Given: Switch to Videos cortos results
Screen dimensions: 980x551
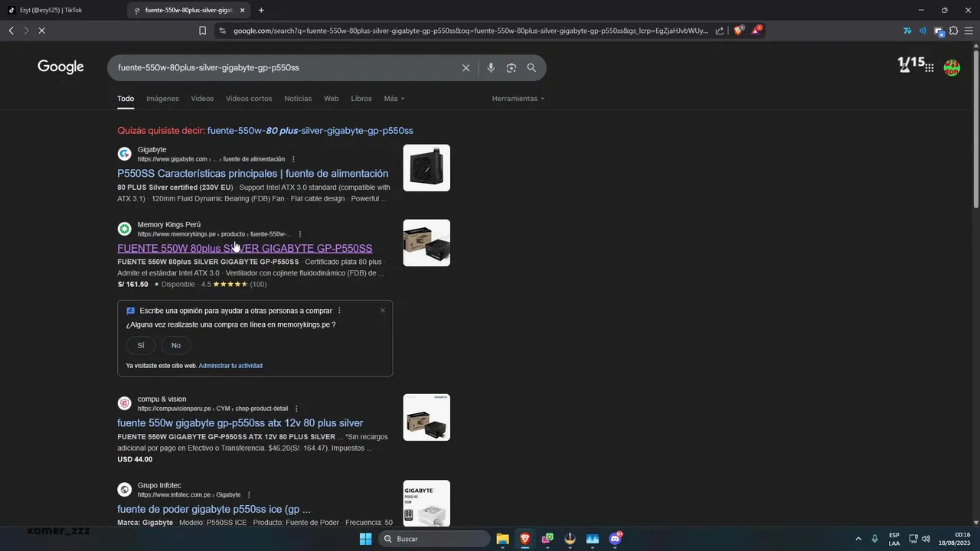Looking at the screenshot, I should click(249, 99).
